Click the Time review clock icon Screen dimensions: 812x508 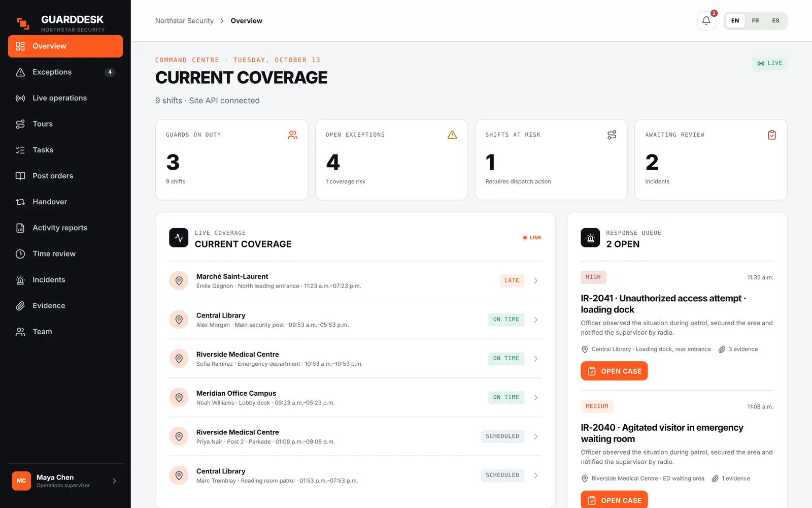point(20,253)
